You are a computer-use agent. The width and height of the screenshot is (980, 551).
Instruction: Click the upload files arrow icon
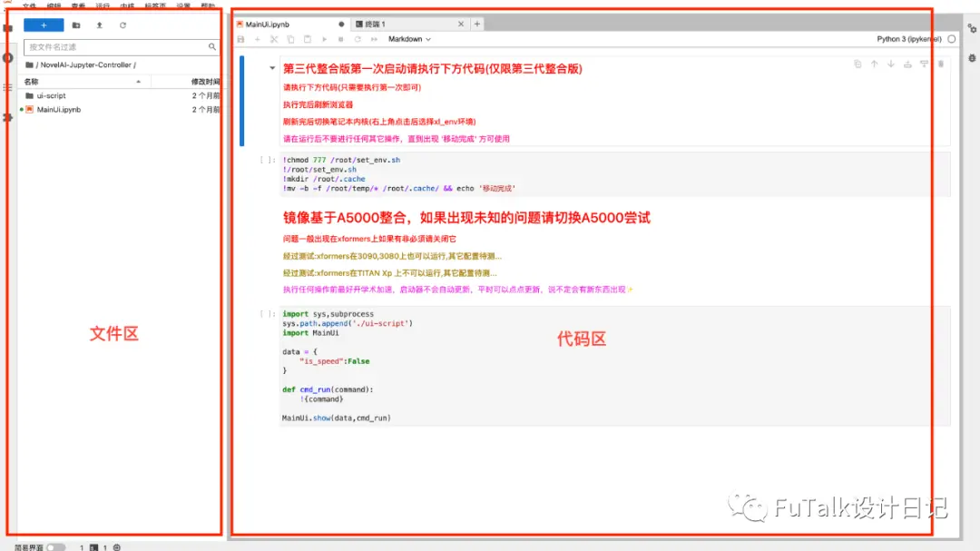coord(100,25)
